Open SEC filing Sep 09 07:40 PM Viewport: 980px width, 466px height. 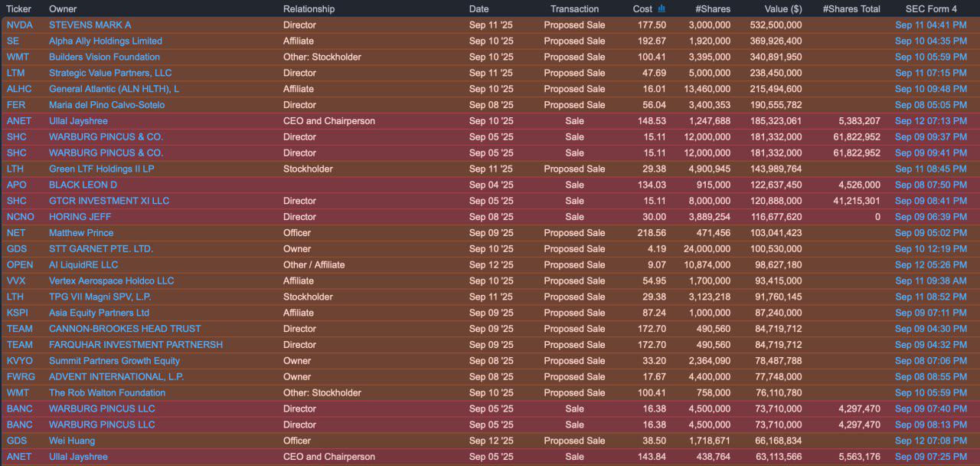931,409
